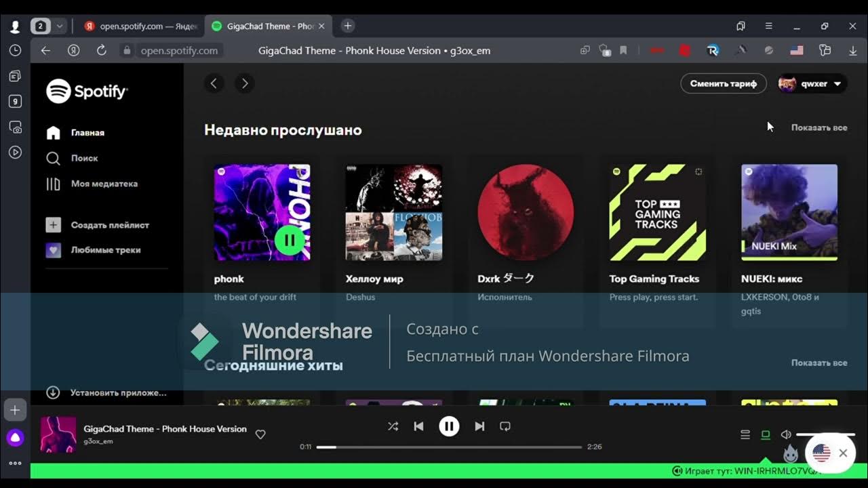The image size is (868, 488).
Task: Open qwxer profile dropdown menu
Action: [x=812, y=83]
